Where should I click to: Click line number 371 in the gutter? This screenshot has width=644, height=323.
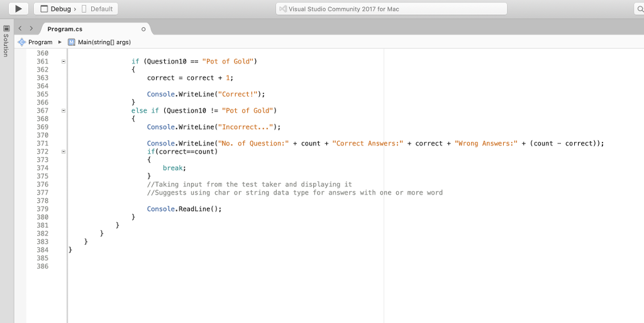(42, 144)
